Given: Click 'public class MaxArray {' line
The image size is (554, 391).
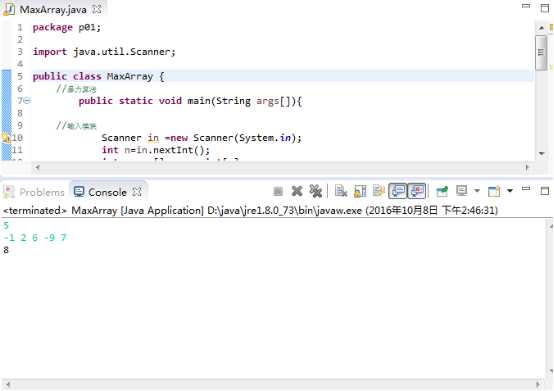Looking at the screenshot, I should coord(99,76).
